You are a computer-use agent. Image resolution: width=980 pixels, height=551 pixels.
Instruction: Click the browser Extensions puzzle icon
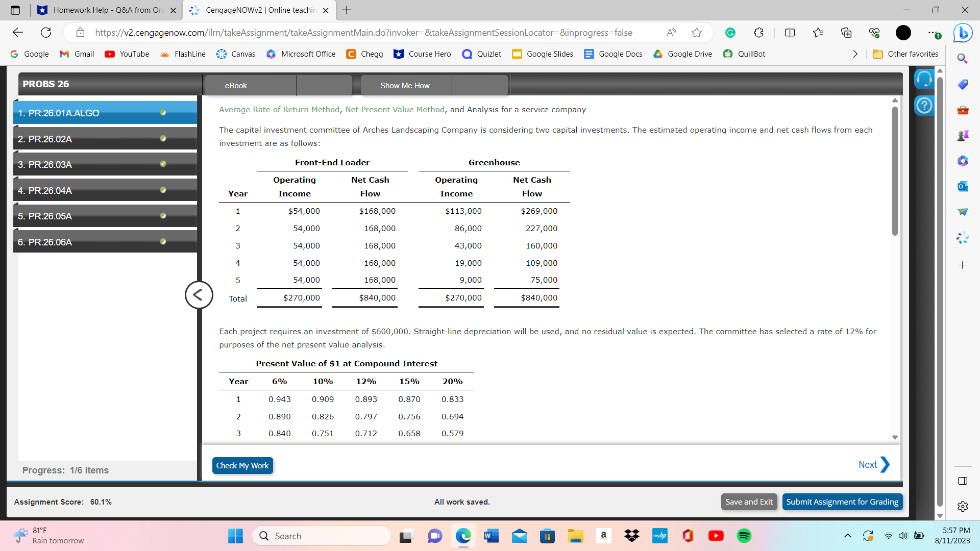coord(759,33)
